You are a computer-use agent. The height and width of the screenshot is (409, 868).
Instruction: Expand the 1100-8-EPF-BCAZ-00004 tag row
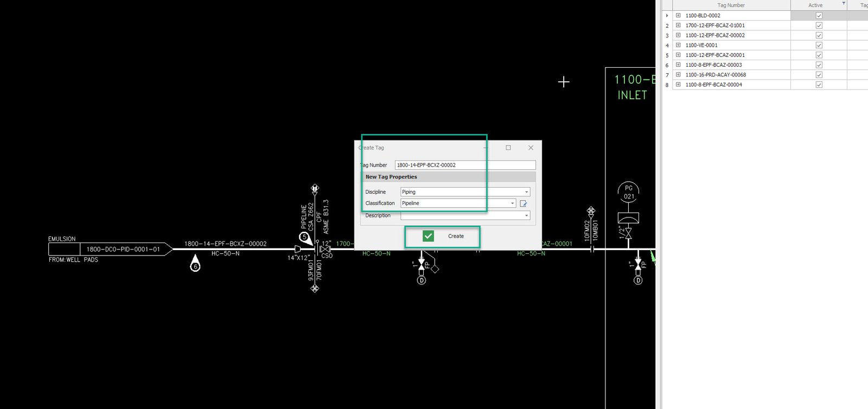[678, 85]
